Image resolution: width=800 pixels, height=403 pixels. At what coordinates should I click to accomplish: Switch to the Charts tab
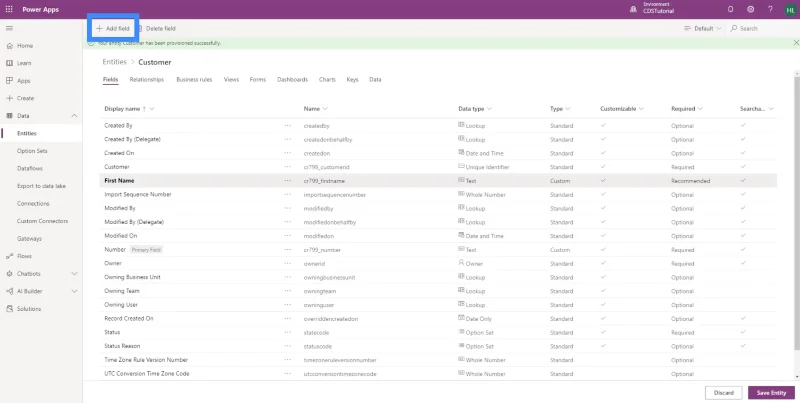pos(327,80)
